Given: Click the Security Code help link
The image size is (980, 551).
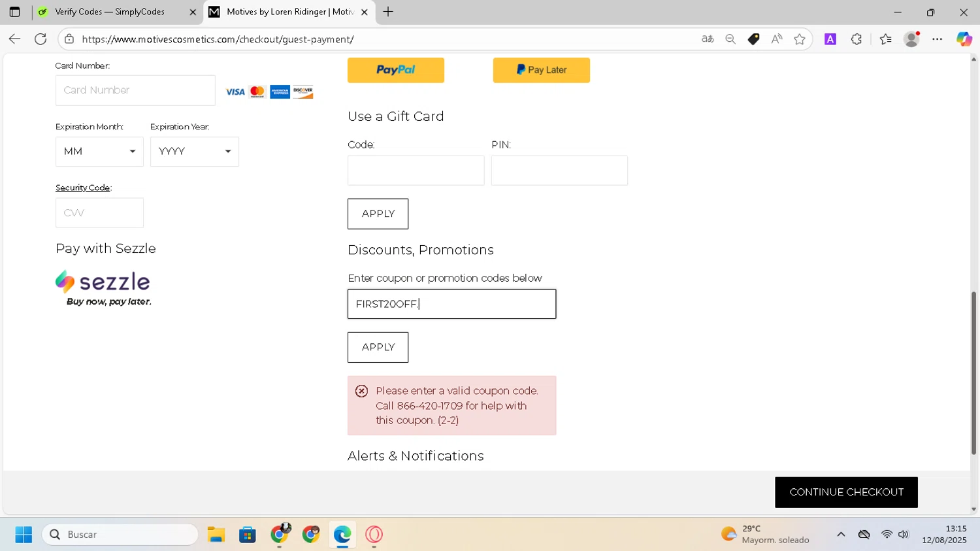Looking at the screenshot, I should [82, 188].
